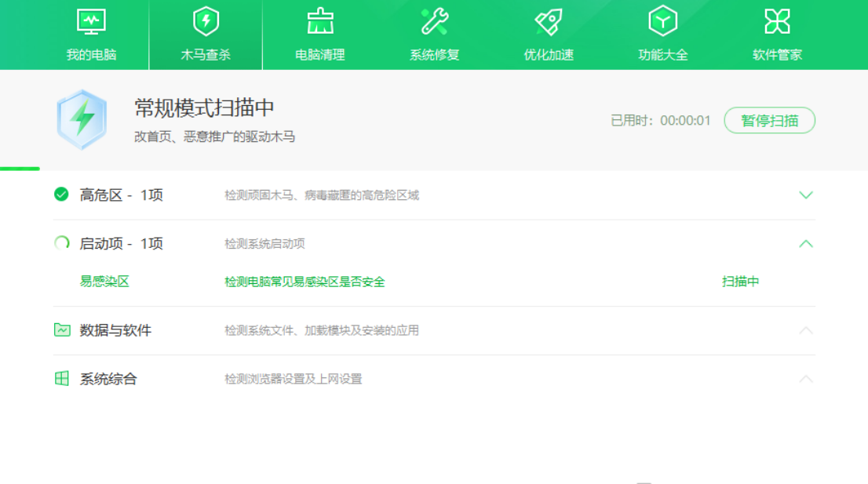Click the 木马查杀 tab label
The height and width of the screenshot is (484, 868).
(x=206, y=55)
